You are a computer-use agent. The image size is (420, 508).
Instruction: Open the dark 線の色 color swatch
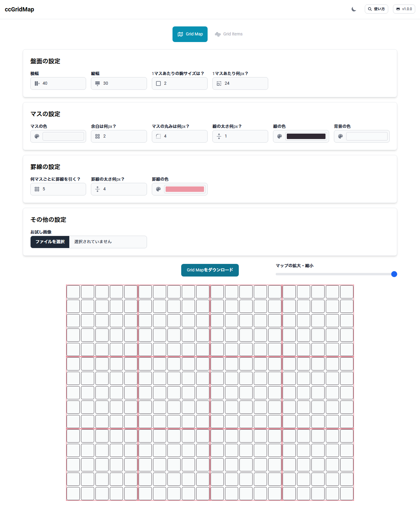pos(306,136)
